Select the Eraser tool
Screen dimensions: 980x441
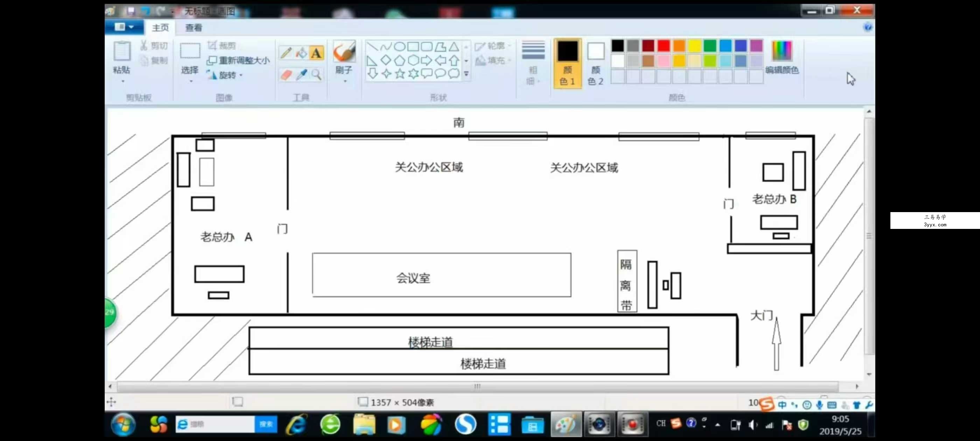point(286,75)
